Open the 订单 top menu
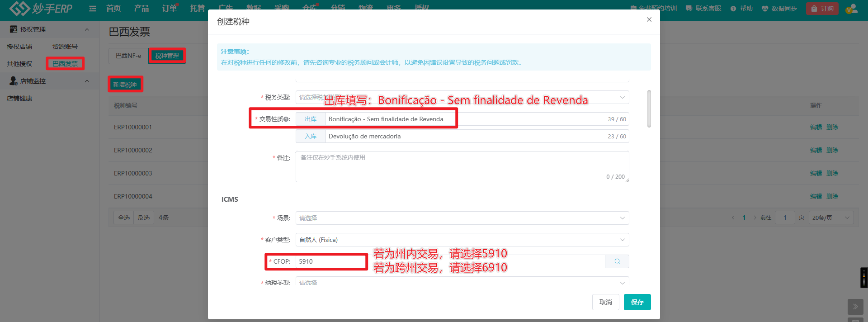This screenshot has height=322, width=868. click(x=170, y=8)
